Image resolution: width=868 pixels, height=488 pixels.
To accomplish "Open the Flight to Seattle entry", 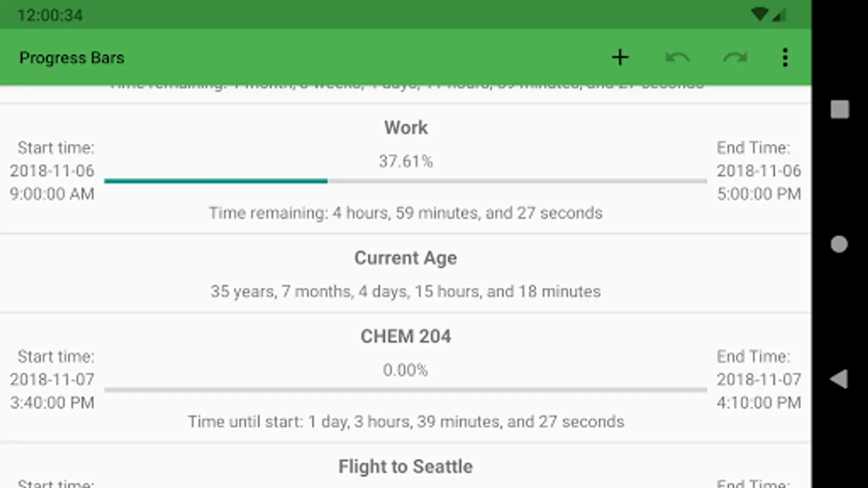I will click(x=405, y=466).
